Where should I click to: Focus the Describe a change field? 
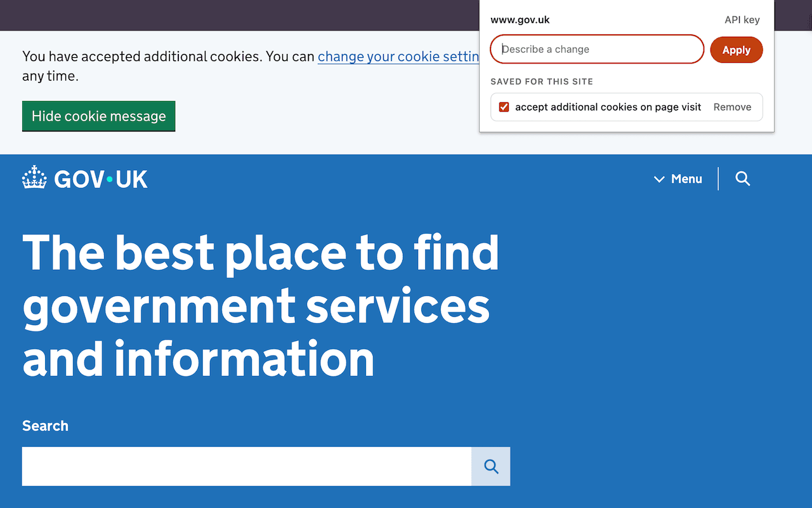[597, 49]
